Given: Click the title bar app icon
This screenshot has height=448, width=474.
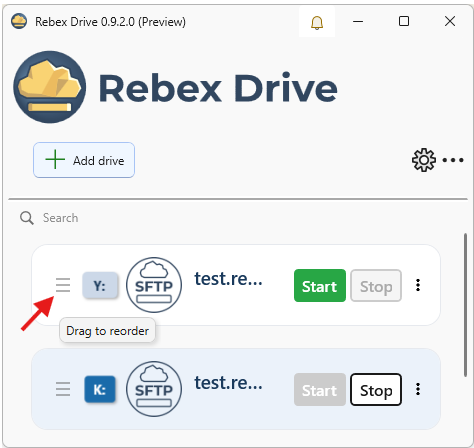Looking at the screenshot, I should coord(19,21).
